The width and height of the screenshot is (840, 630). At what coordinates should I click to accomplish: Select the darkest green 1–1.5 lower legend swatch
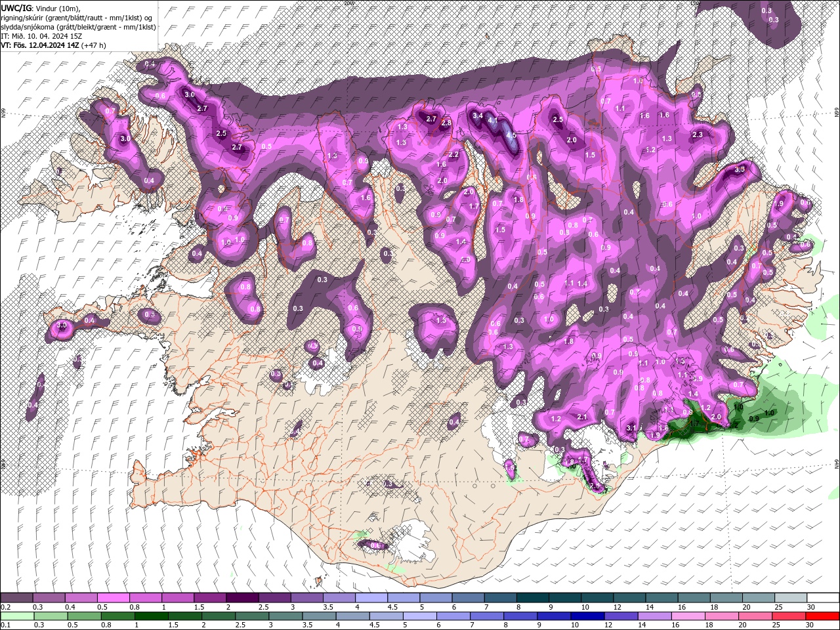point(151,616)
